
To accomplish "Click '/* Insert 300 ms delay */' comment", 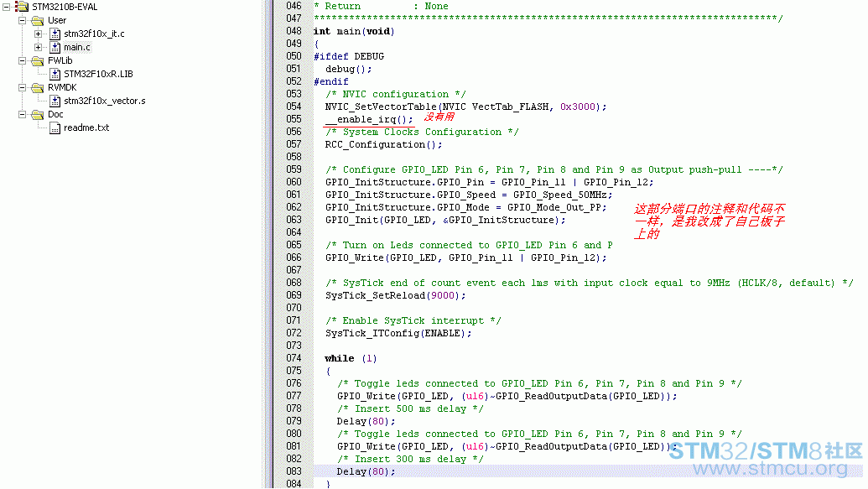I will [410, 459].
